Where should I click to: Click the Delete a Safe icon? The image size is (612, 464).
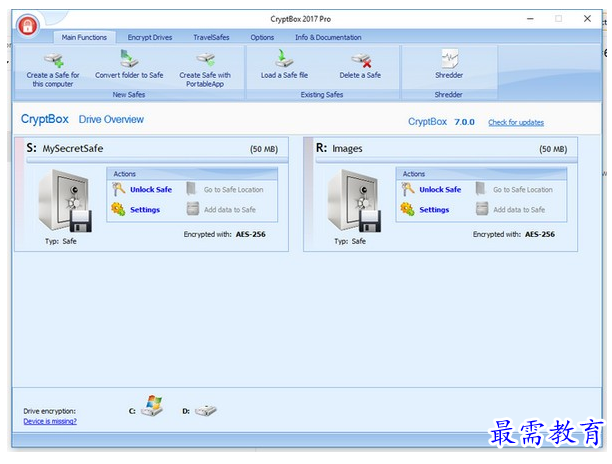pyautogui.click(x=360, y=62)
